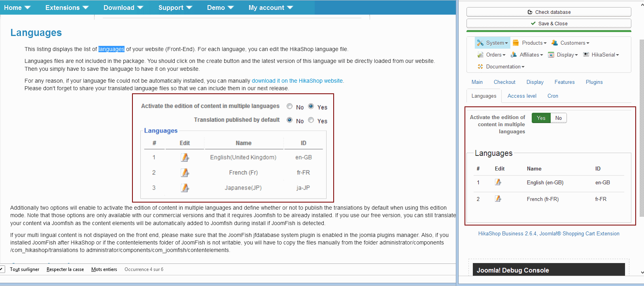The height and width of the screenshot is (286, 644).
Task: Select No radio for multiple languages edition
Action: (x=290, y=106)
